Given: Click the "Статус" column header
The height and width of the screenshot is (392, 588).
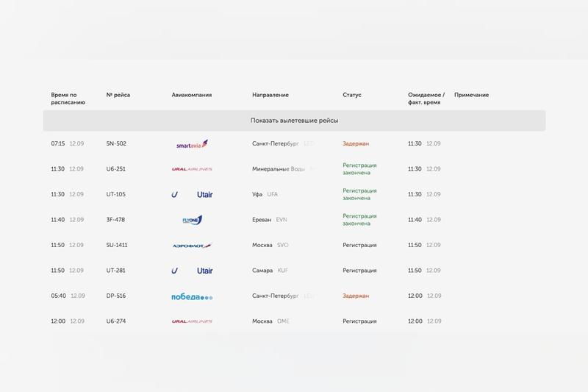Looking at the screenshot, I should click(x=352, y=95).
